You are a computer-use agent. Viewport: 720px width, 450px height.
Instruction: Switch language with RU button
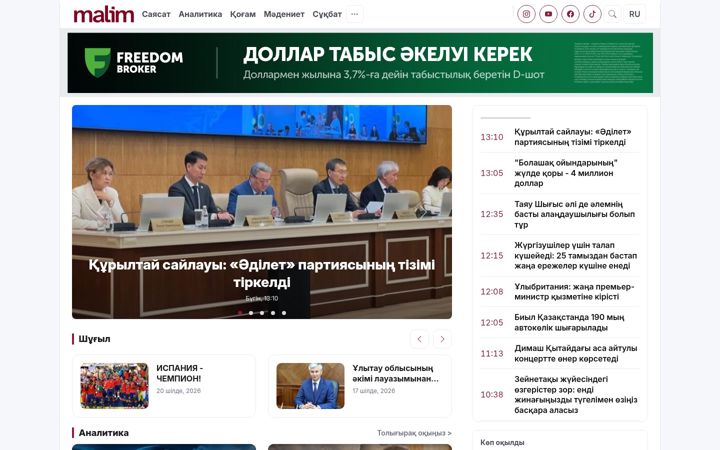635,14
